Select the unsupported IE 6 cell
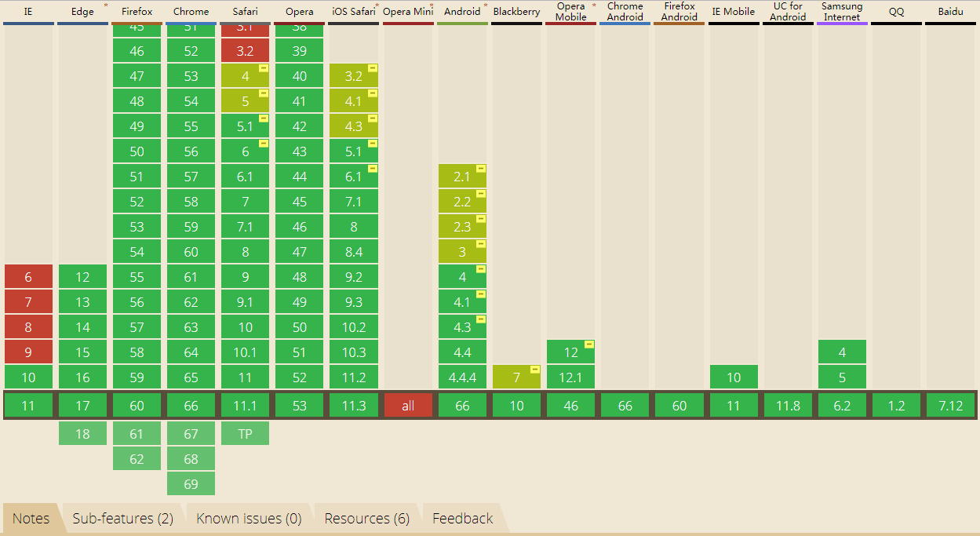Screen dimensions: 980x536 [28, 277]
